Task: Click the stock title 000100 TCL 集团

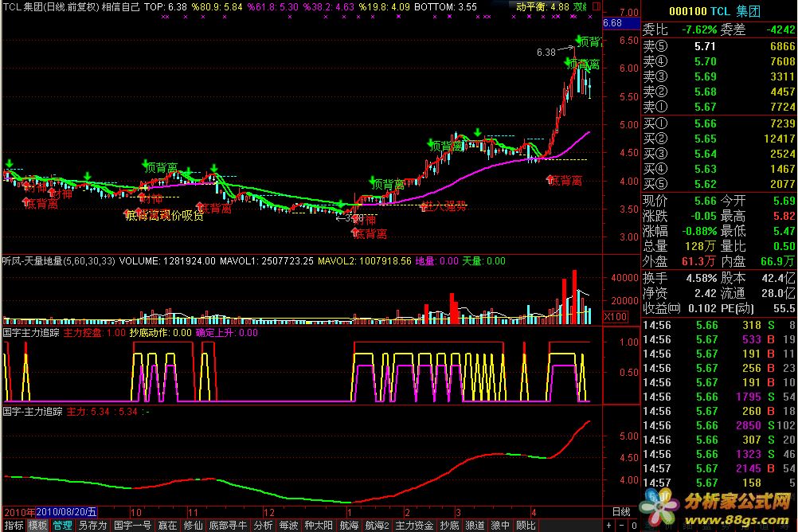Action: pyautogui.click(x=714, y=11)
